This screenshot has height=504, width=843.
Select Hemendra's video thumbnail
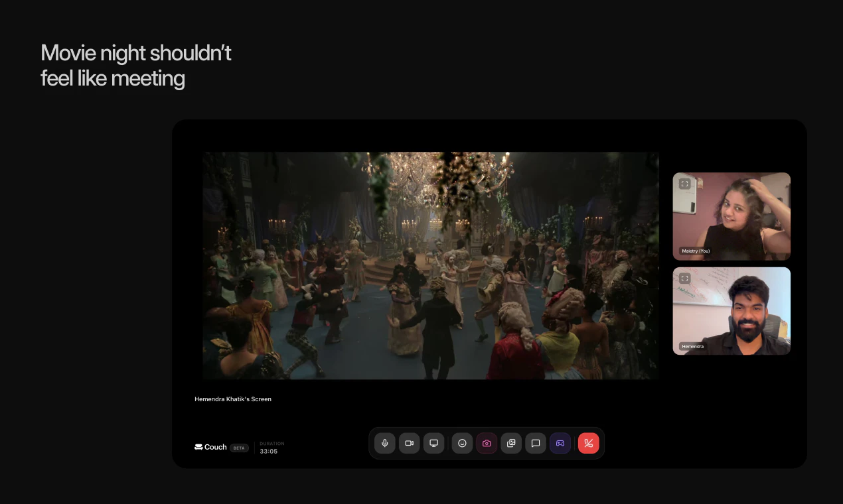tap(731, 311)
